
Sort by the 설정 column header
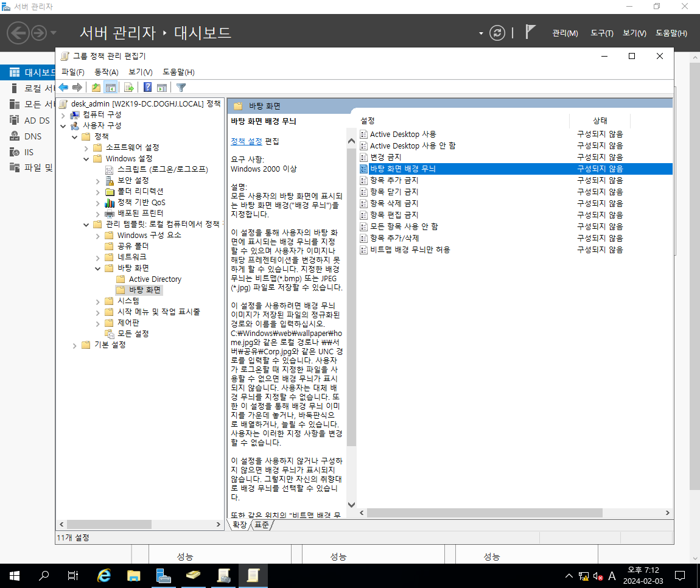tap(463, 121)
